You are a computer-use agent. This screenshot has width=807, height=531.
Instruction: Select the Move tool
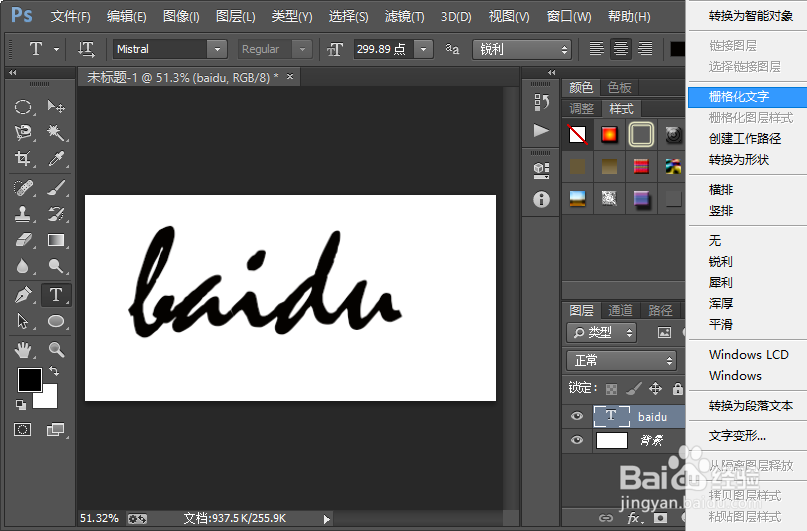pos(56,107)
